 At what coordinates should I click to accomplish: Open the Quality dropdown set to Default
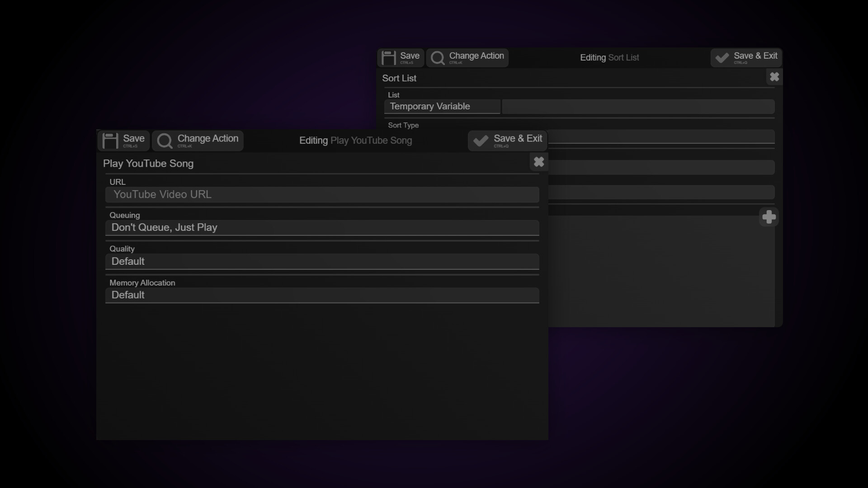pyautogui.click(x=322, y=261)
